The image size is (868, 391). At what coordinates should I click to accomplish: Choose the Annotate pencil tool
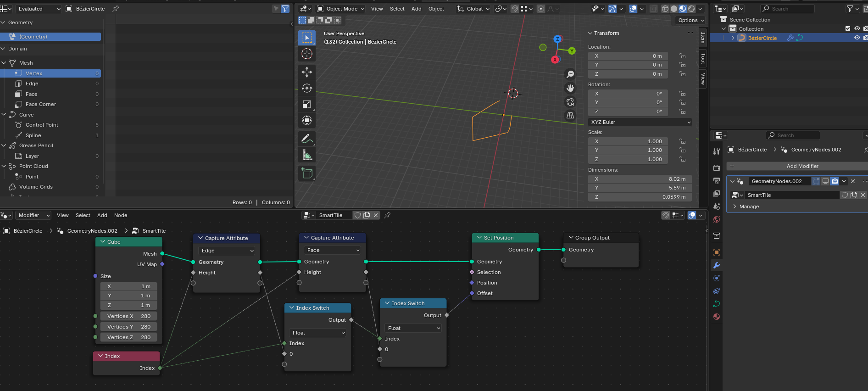click(307, 139)
